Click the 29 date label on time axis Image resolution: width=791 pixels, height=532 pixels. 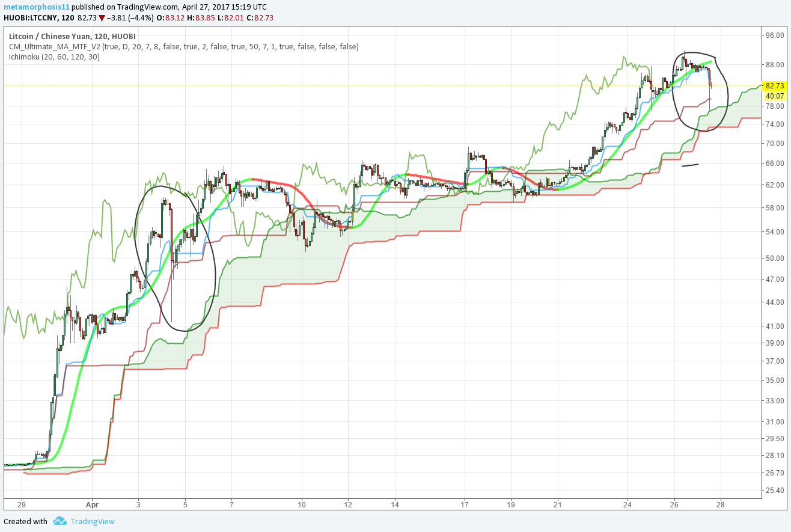click(x=22, y=504)
